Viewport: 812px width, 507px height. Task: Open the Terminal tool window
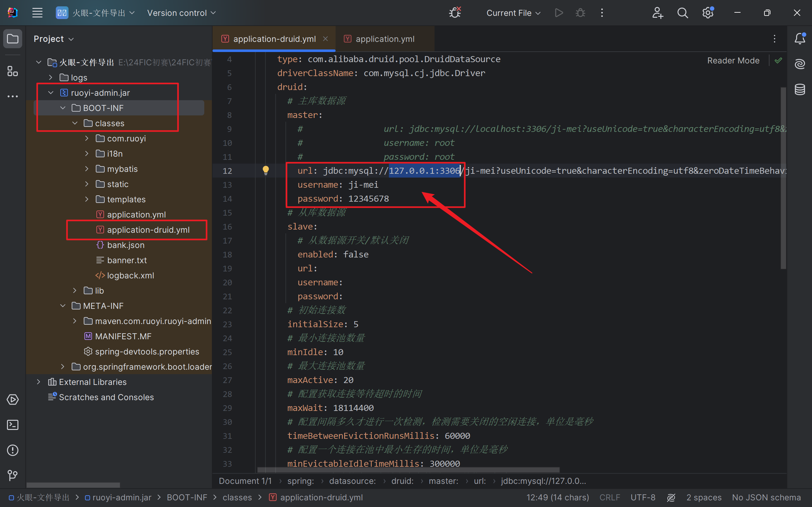click(12, 425)
